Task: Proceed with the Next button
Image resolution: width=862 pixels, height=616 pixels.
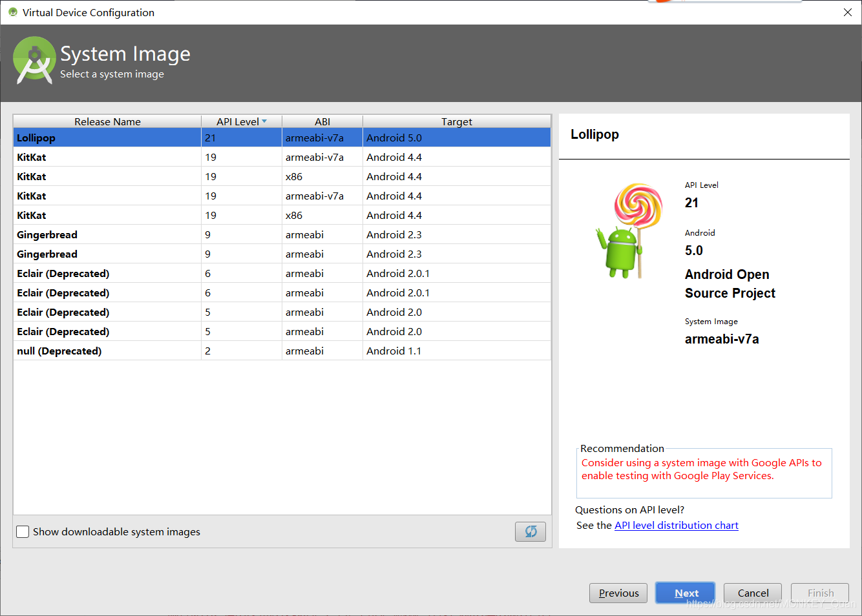Action: tap(685, 593)
